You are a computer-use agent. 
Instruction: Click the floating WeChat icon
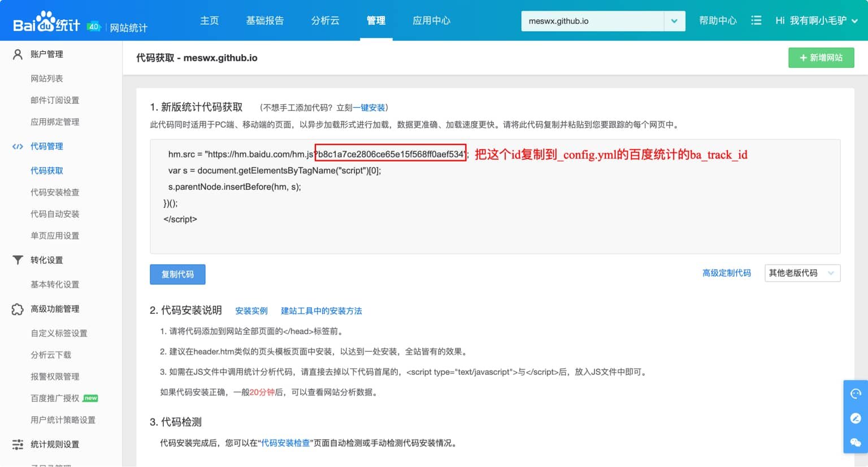click(x=856, y=442)
